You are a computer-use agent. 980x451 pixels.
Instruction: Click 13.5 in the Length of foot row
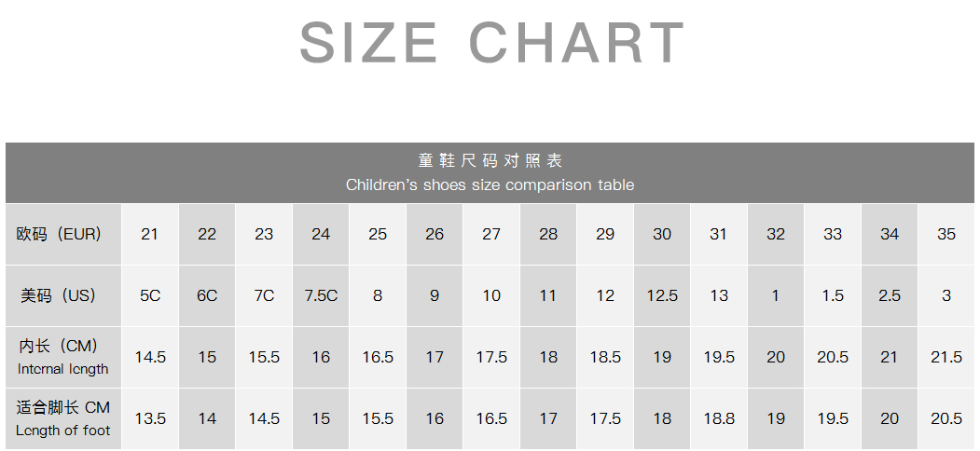coord(150,418)
